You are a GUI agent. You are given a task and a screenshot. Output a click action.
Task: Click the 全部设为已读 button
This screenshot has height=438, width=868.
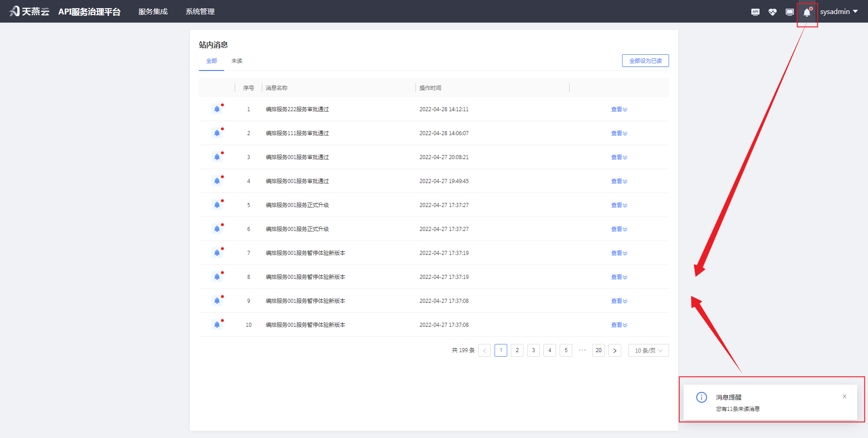pyautogui.click(x=645, y=60)
